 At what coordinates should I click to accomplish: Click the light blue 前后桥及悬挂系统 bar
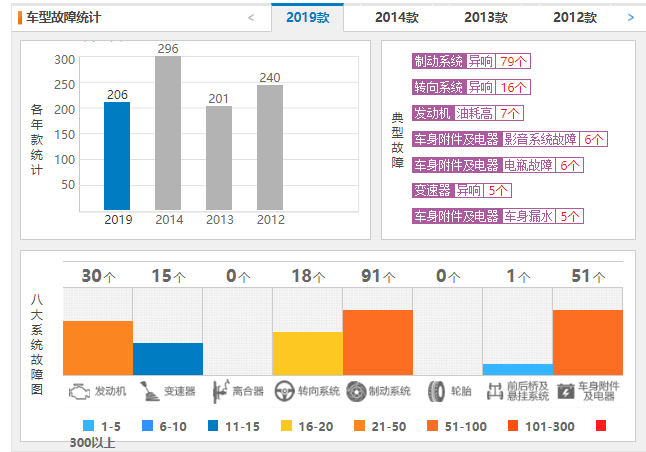[517, 370]
